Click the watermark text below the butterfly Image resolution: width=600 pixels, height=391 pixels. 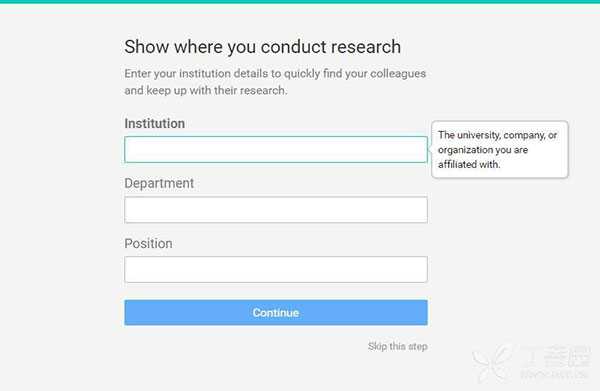click(x=554, y=374)
